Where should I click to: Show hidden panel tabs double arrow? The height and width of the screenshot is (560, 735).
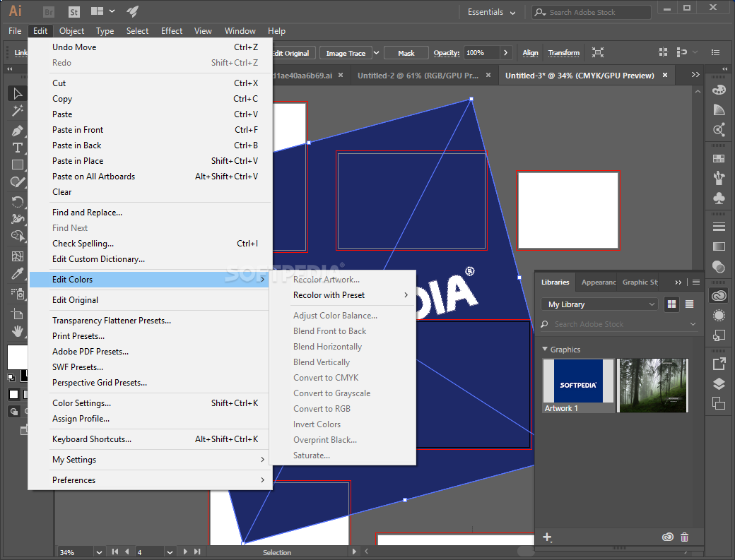pos(678,282)
